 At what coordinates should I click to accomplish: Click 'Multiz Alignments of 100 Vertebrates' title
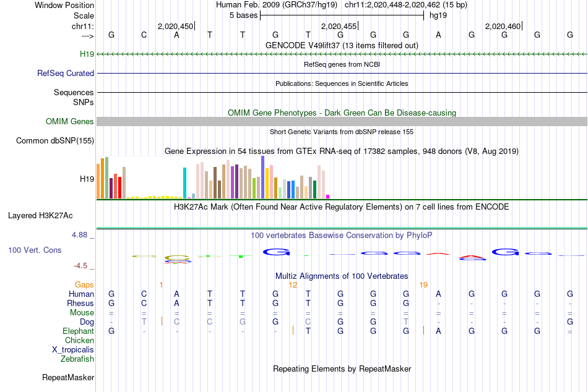tap(342, 276)
